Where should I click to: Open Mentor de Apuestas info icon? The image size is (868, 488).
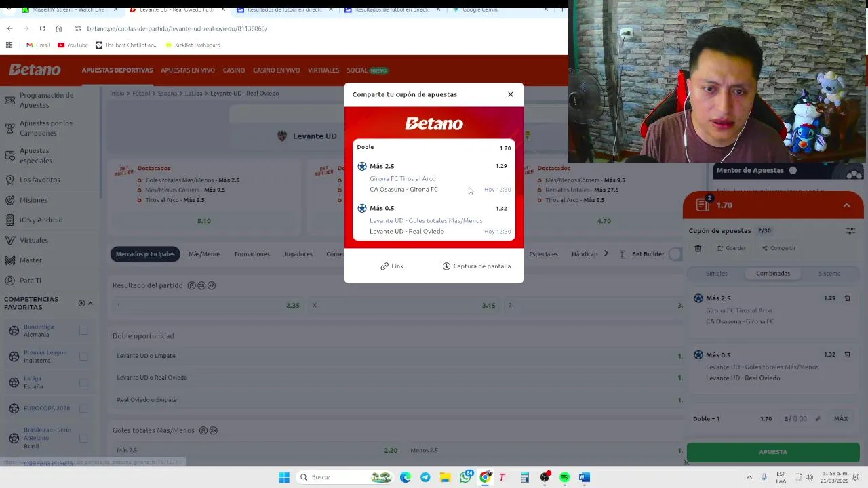tap(793, 171)
